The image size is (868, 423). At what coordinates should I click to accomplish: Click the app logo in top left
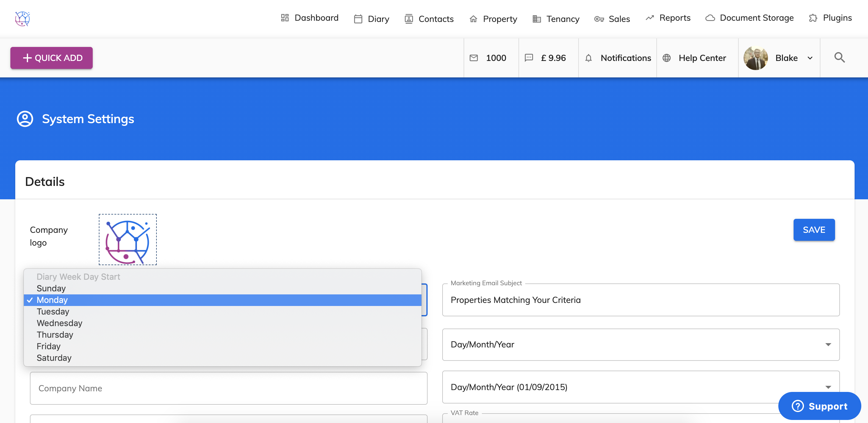(x=23, y=19)
